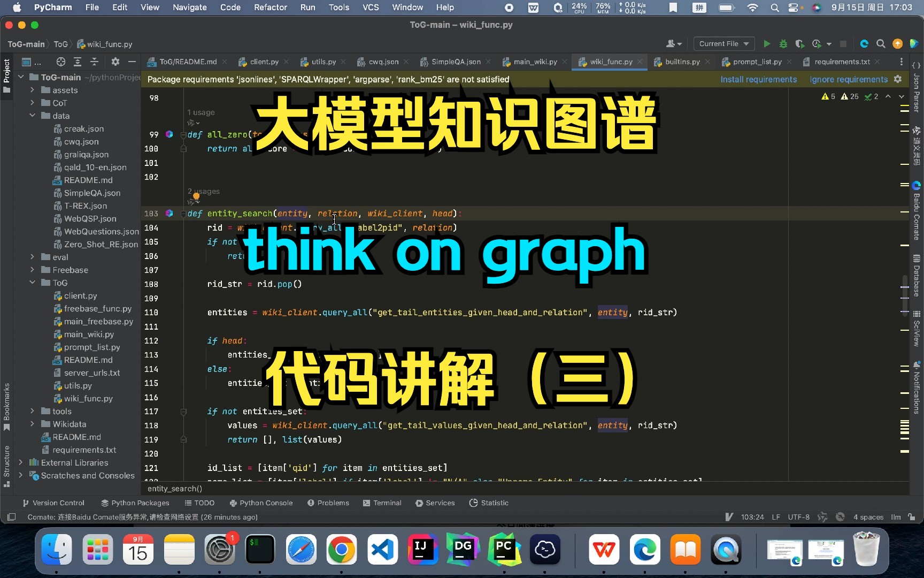Open Visual Studio Code in the dock

click(x=382, y=550)
